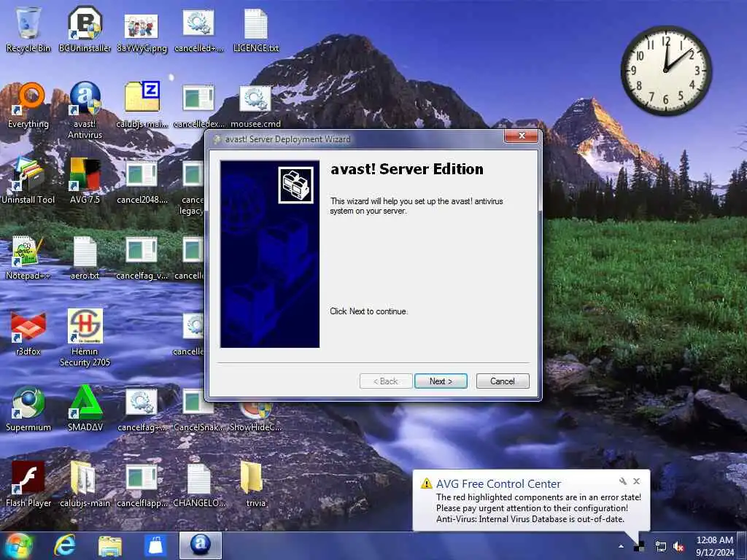Select the avast! Antivirus desktop shortcut

[x=85, y=111]
